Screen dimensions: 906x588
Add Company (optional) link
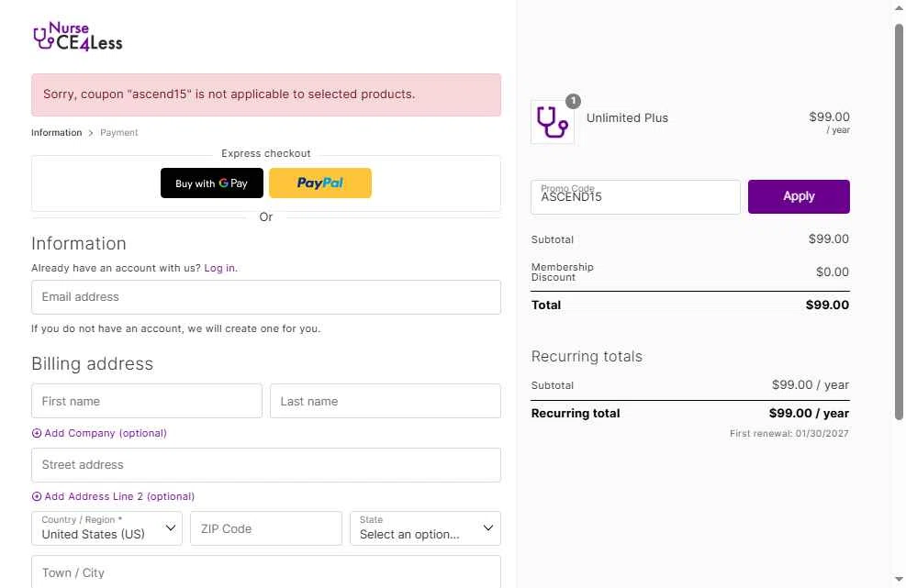(106, 433)
